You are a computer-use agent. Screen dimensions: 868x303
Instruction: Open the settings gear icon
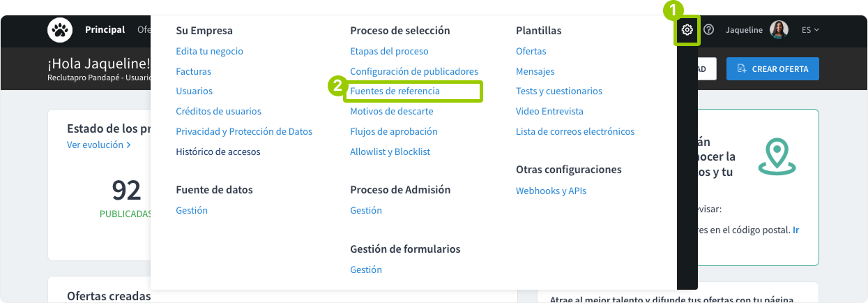[687, 30]
